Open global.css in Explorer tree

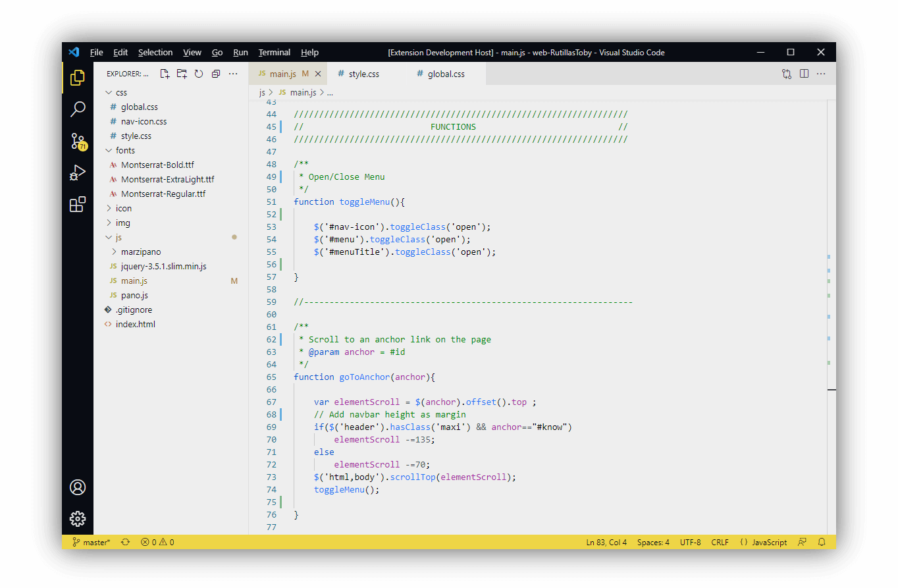click(171, 107)
